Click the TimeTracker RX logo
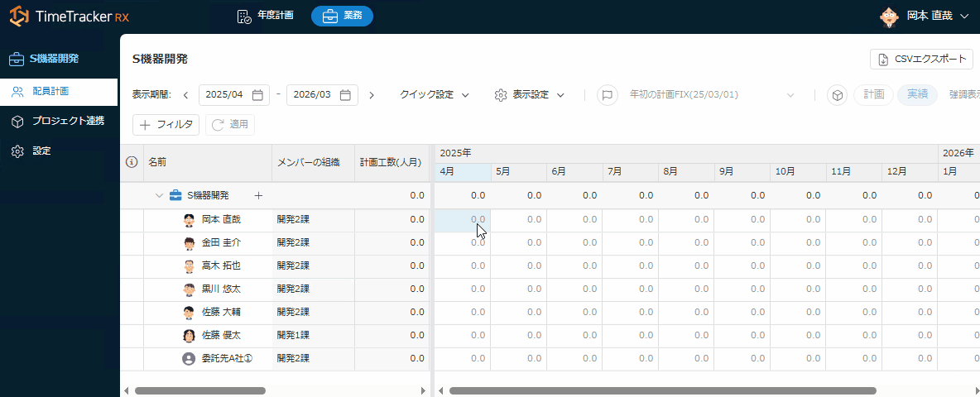Screen dimensions: 980x397 pyautogui.click(x=70, y=17)
